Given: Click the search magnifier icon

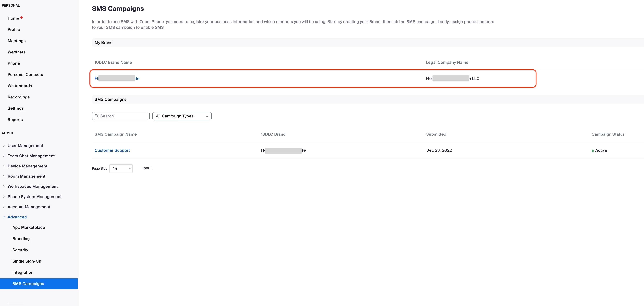Looking at the screenshot, I should point(96,116).
